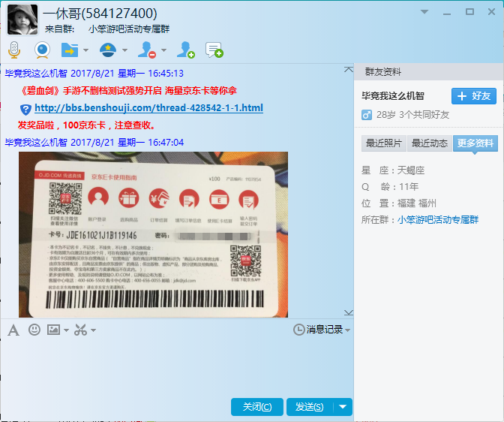The height and width of the screenshot is (422, 504).
Task: Click the 群友资料 panel header
Action: pos(429,72)
